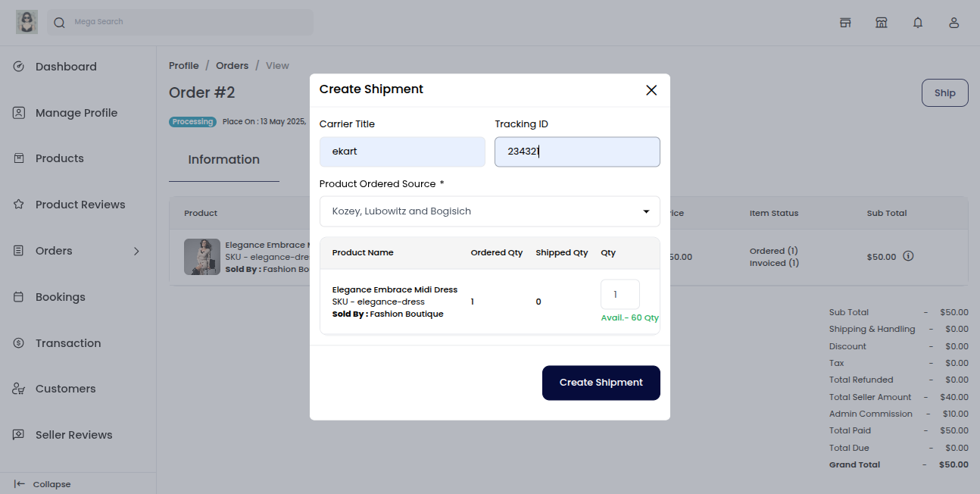Click the shop view icon beside notifications

882,22
